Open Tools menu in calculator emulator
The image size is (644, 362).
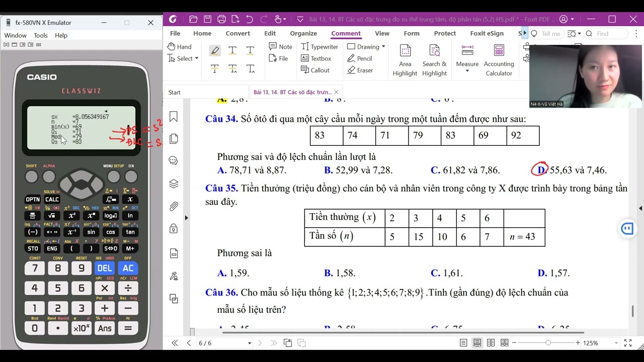(x=40, y=36)
